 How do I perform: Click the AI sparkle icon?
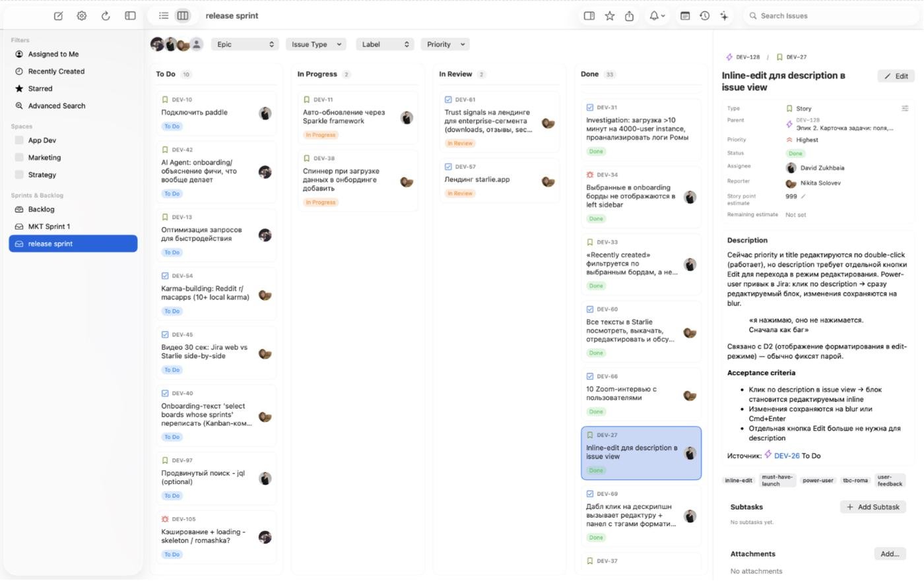tap(725, 16)
